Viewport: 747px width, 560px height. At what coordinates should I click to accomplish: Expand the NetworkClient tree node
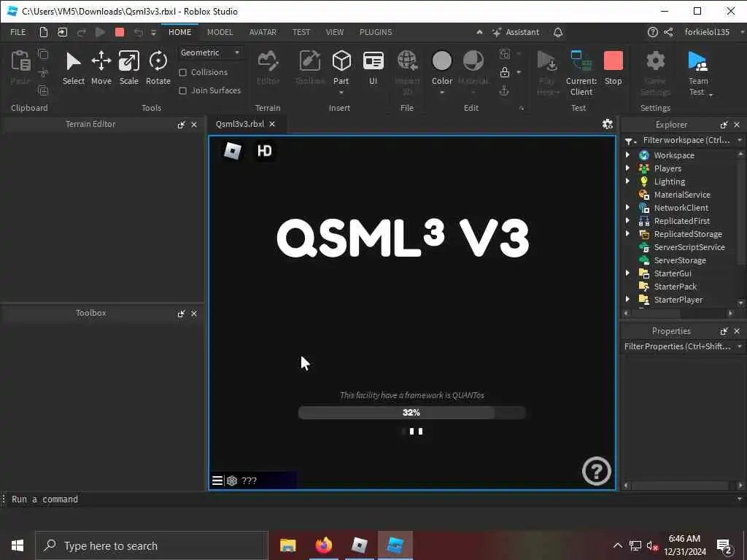point(627,207)
